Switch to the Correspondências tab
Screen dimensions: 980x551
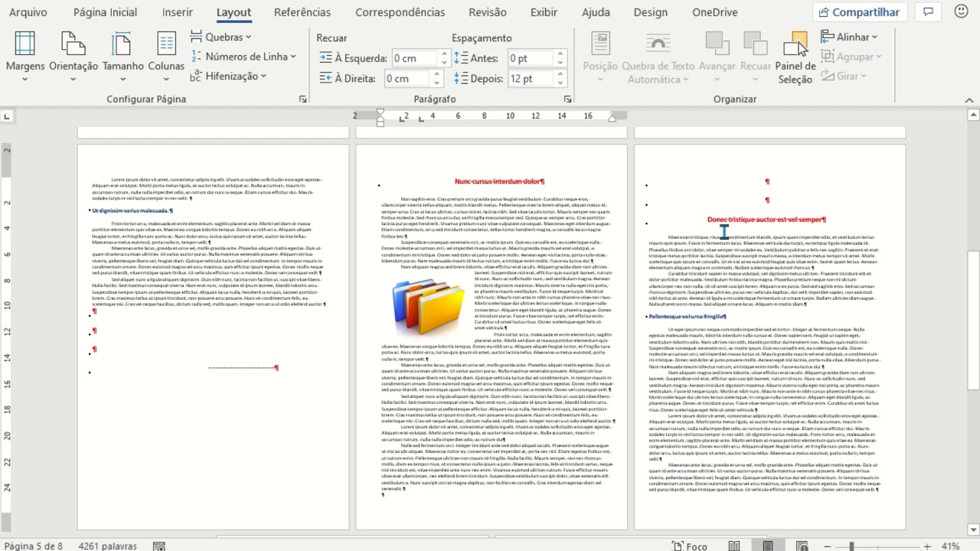[400, 12]
